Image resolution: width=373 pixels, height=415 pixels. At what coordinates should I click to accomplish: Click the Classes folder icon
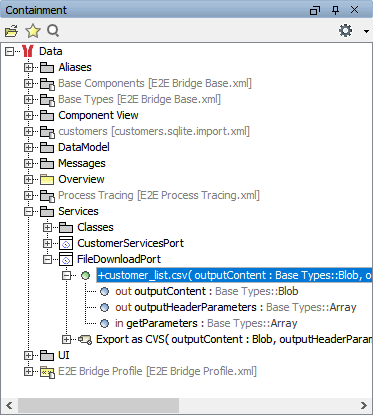66,228
